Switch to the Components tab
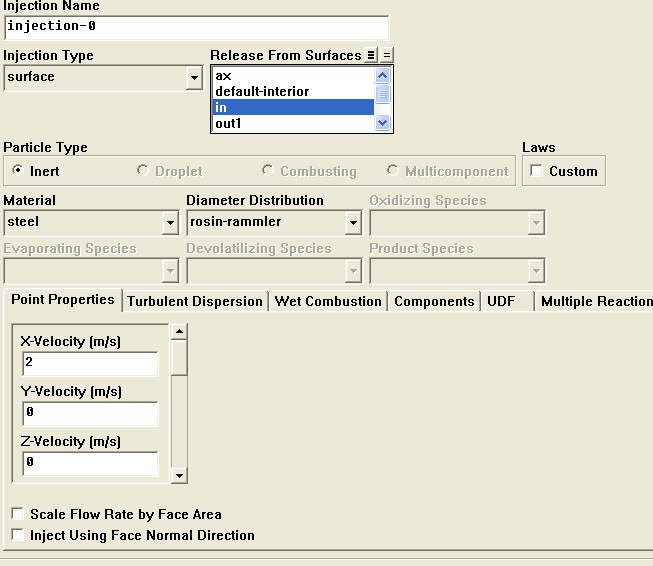Viewport: 653px width, 566px height. click(434, 301)
